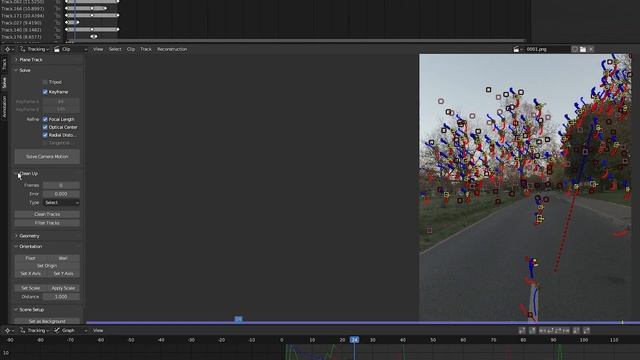This screenshot has height=360, width=640.
Task: Open the Graph view type dropdown
Action: click(70, 331)
